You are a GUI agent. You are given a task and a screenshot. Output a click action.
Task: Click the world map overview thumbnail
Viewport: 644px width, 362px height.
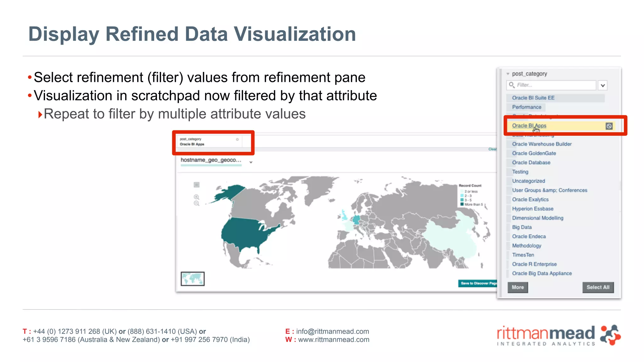pyautogui.click(x=192, y=279)
